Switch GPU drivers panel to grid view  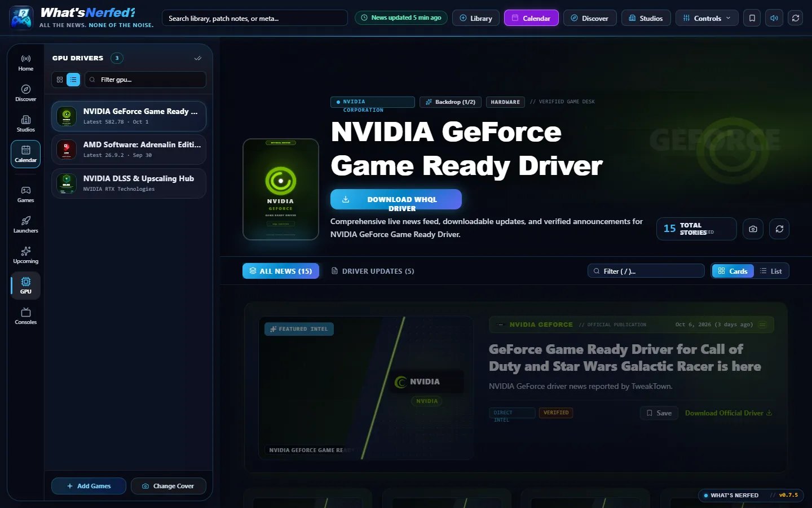60,80
